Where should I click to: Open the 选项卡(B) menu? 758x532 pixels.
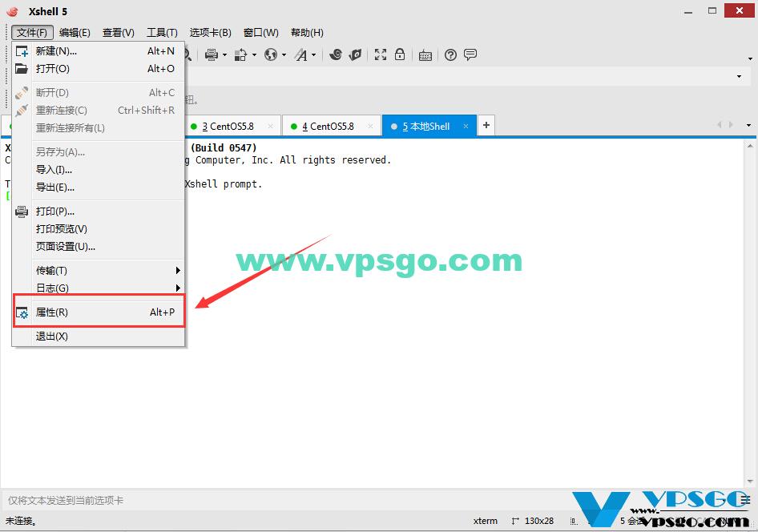pos(210,32)
